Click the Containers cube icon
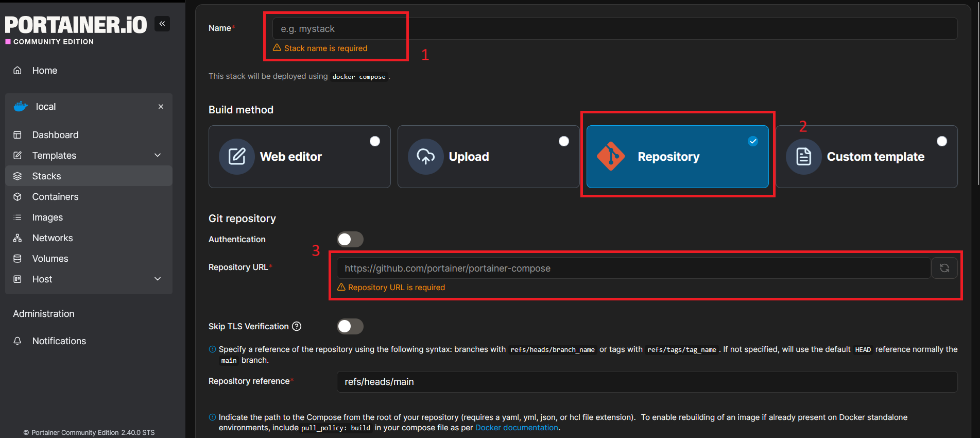The width and height of the screenshot is (980, 438). point(18,197)
